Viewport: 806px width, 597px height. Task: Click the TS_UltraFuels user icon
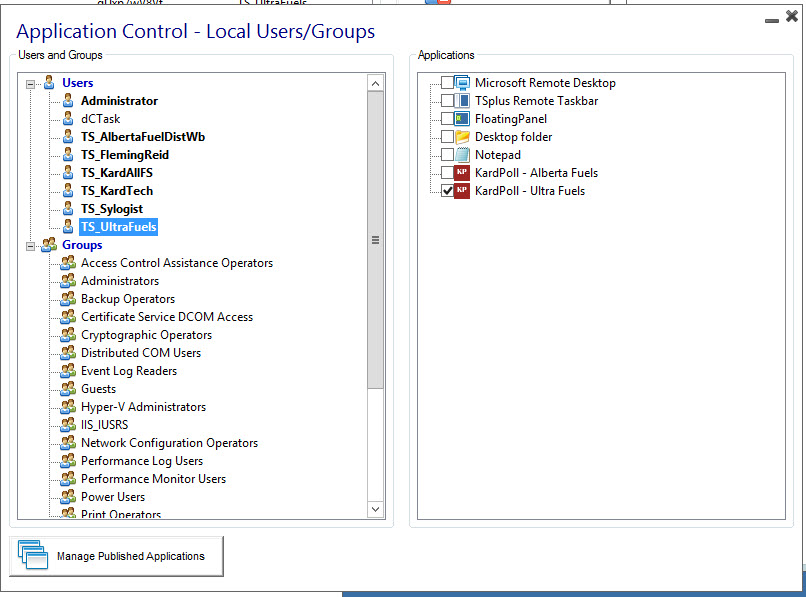tap(68, 227)
